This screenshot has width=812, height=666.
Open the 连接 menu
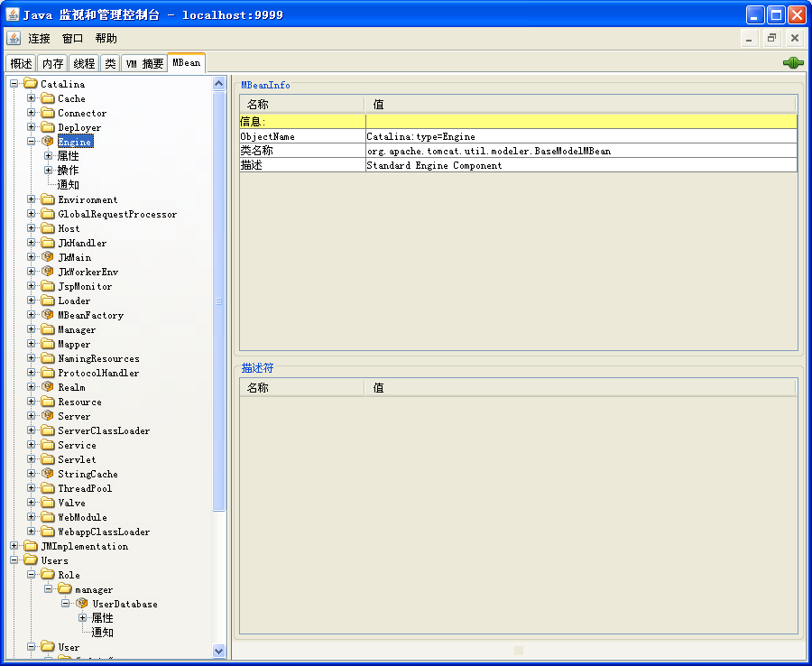40,38
